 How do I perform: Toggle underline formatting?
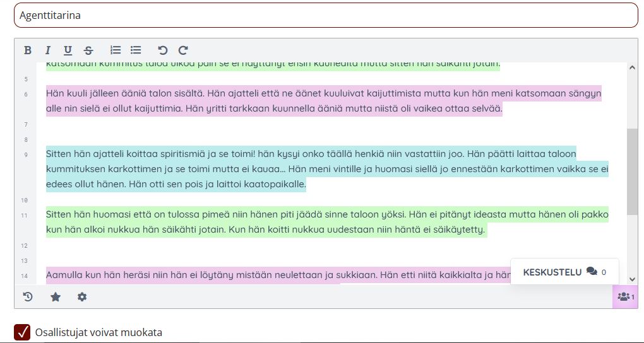click(x=68, y=50)
